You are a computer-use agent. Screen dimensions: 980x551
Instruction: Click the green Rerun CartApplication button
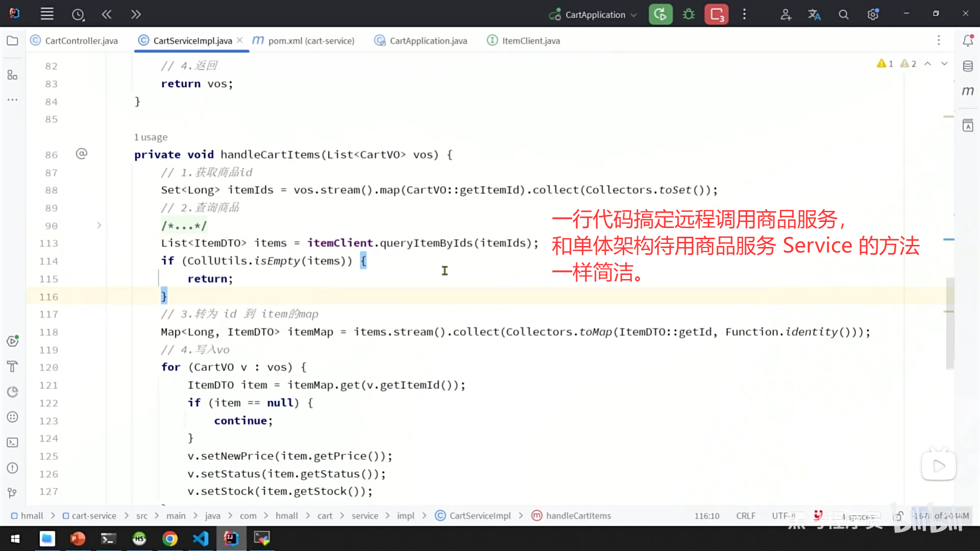(660, 14)
